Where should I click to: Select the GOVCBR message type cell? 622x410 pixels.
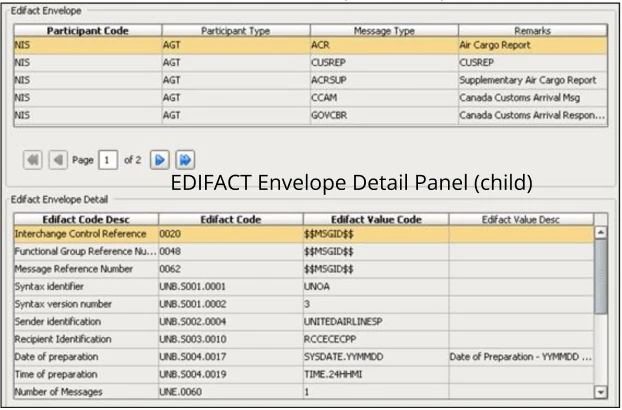tap(384, 115)
